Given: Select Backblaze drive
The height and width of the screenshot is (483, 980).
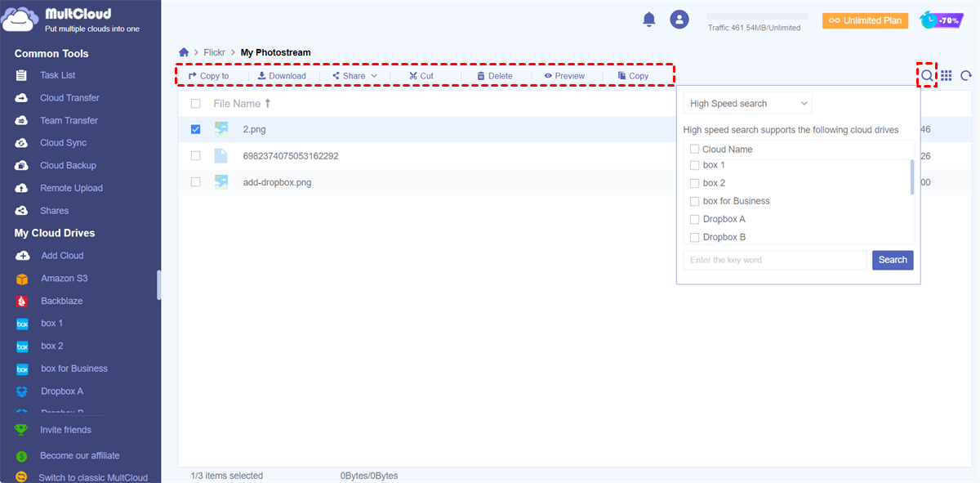Looking at the screenshot, I should pos(61,301).
